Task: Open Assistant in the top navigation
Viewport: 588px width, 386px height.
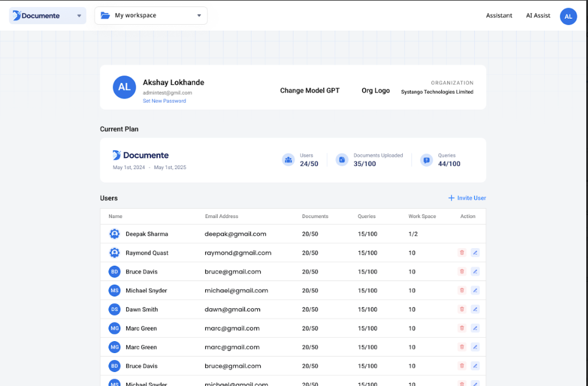Action: [499, 16]
